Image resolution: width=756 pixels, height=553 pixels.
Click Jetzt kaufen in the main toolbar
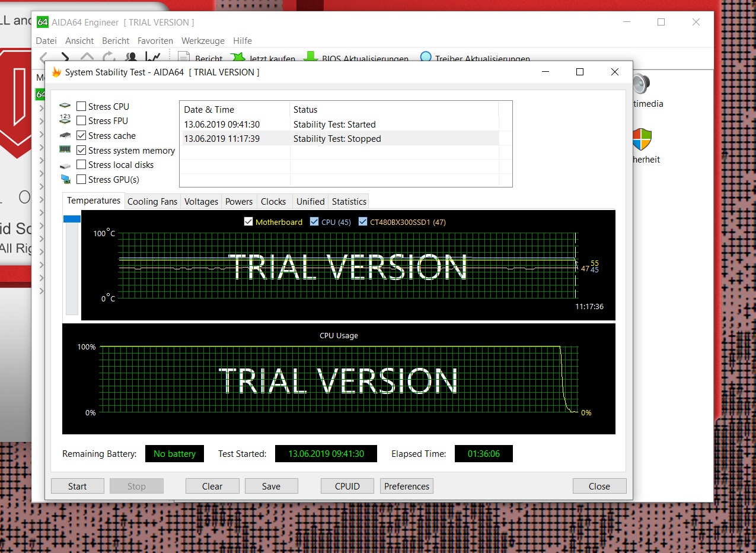263,58
